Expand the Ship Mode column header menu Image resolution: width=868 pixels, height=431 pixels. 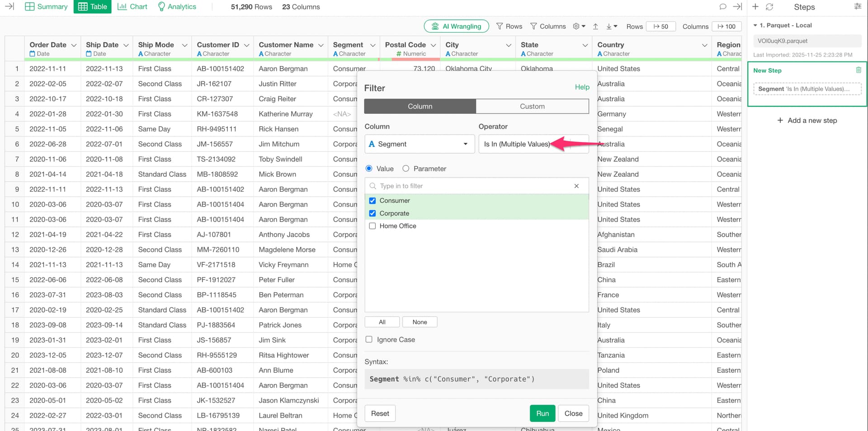[x=184, y=45]
